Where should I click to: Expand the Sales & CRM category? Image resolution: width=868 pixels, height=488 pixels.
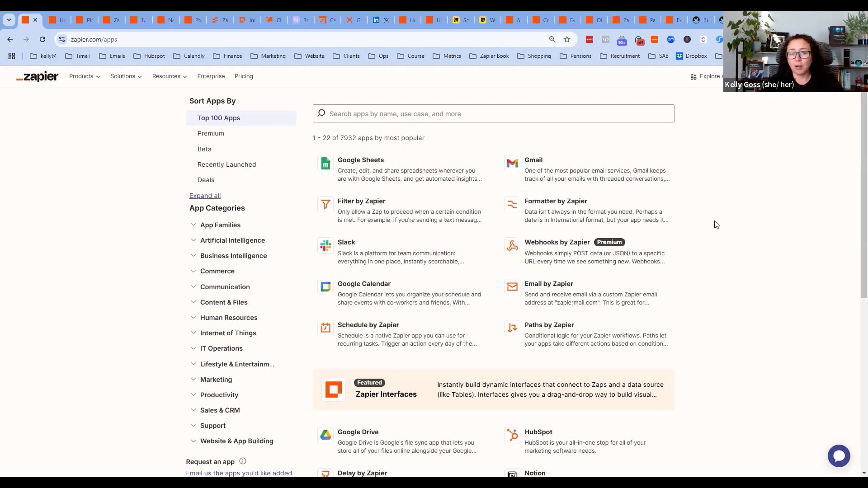click(x=220, y=410)
